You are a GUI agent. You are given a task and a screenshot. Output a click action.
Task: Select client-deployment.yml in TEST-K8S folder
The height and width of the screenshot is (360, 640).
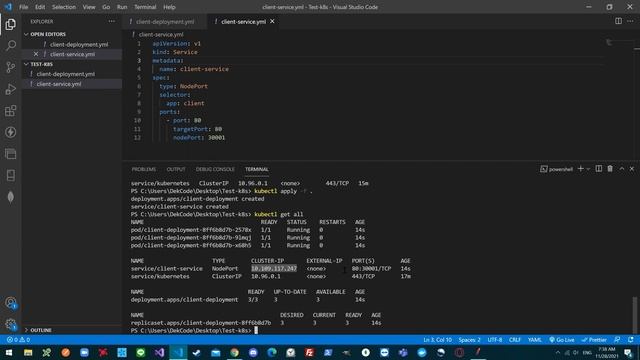[65, 74]
